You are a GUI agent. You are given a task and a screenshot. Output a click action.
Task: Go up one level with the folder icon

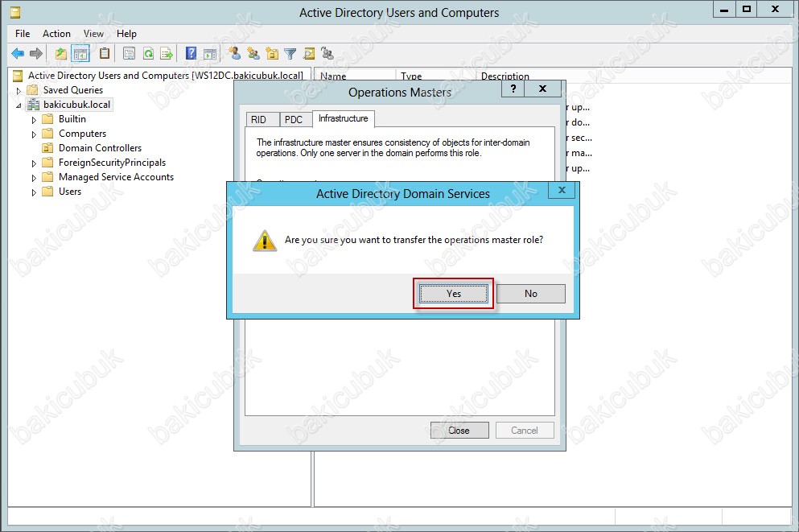tap(61, 53)
